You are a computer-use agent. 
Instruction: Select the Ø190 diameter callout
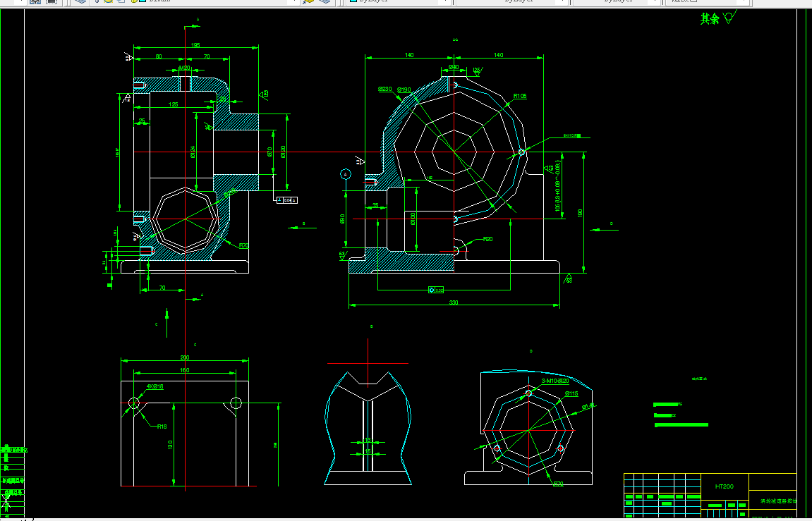tap(404, 90)
